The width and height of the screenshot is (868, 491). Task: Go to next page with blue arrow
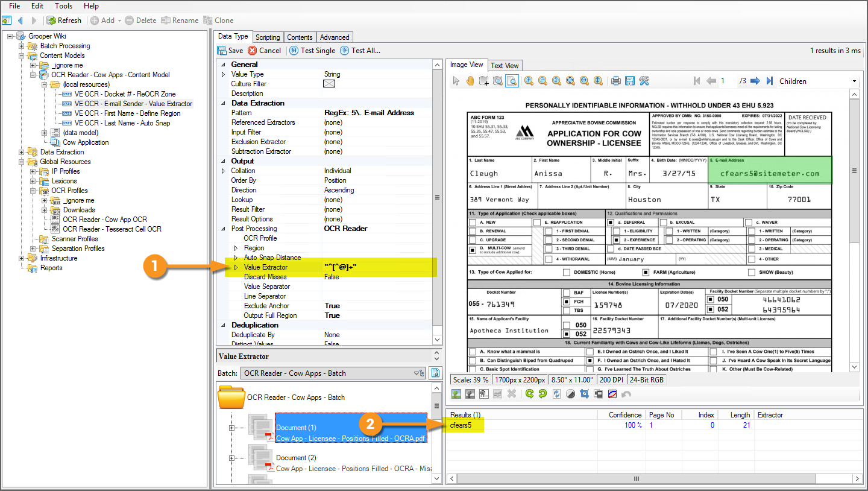point(756,81)
